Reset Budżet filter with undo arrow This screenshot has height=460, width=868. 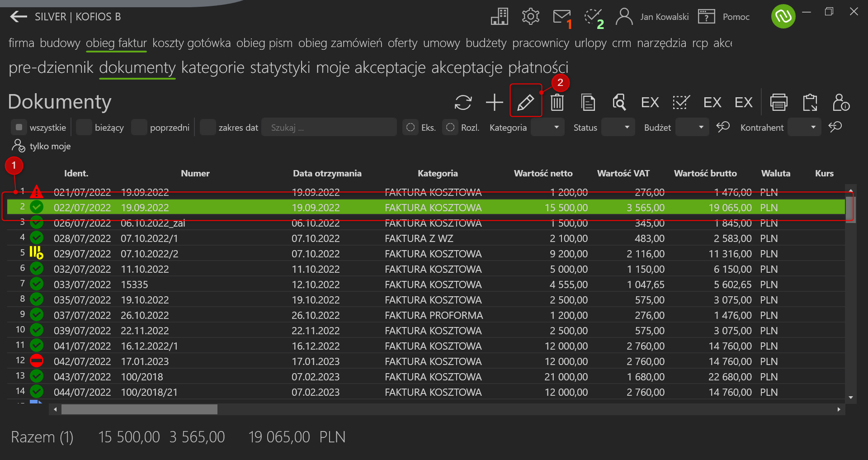tap(723, 127)
